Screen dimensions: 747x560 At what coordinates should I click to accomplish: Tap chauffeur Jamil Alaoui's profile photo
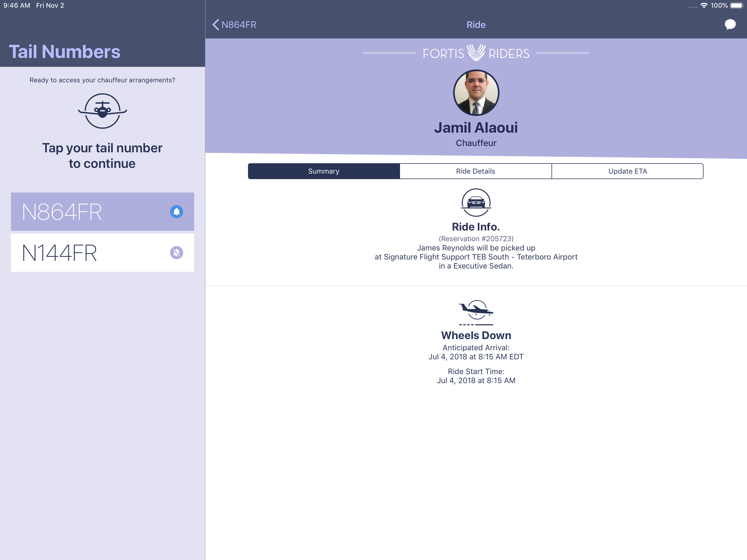tap(476, 92)
